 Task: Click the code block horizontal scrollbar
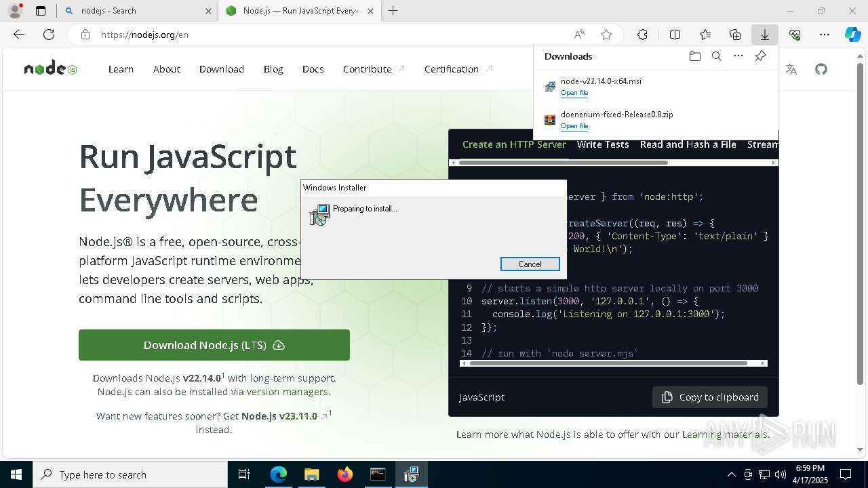point(608,363)
